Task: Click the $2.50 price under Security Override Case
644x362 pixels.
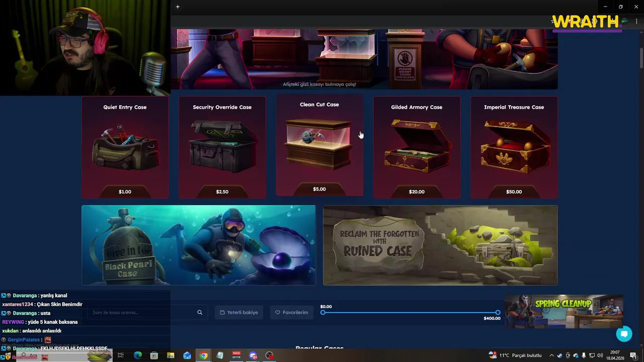Action: coord(222,192)
